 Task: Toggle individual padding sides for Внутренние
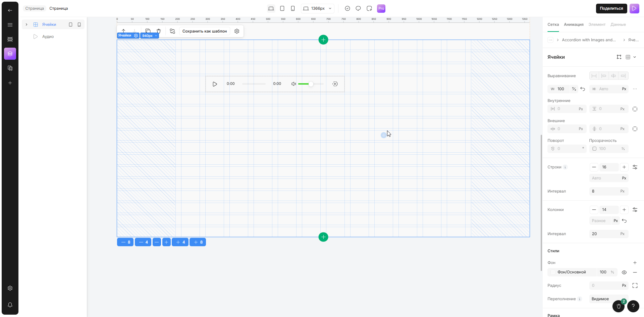(635, 109)
